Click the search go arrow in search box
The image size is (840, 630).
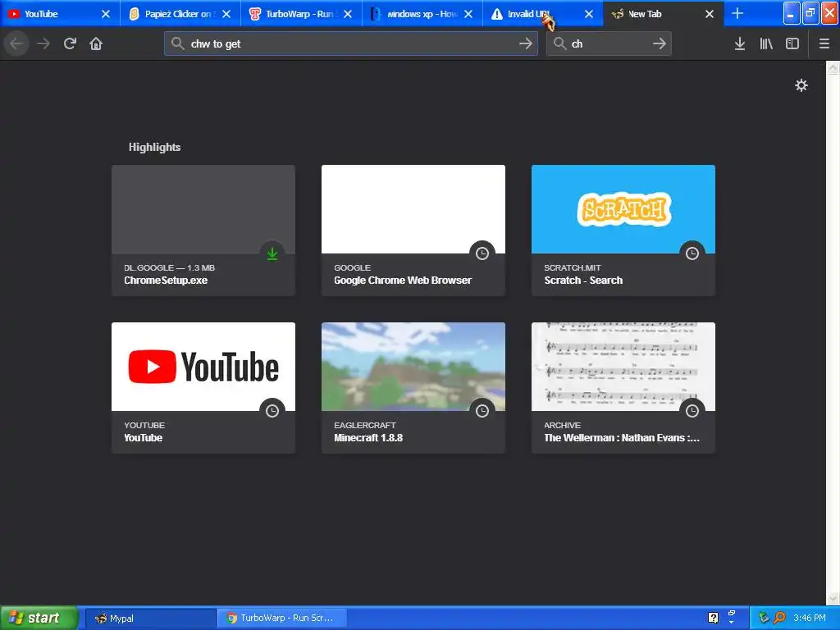click(x=659, y=43)
